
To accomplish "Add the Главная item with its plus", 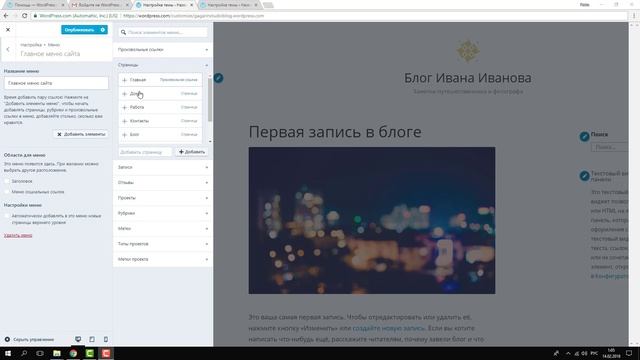I will click(124, 80).
